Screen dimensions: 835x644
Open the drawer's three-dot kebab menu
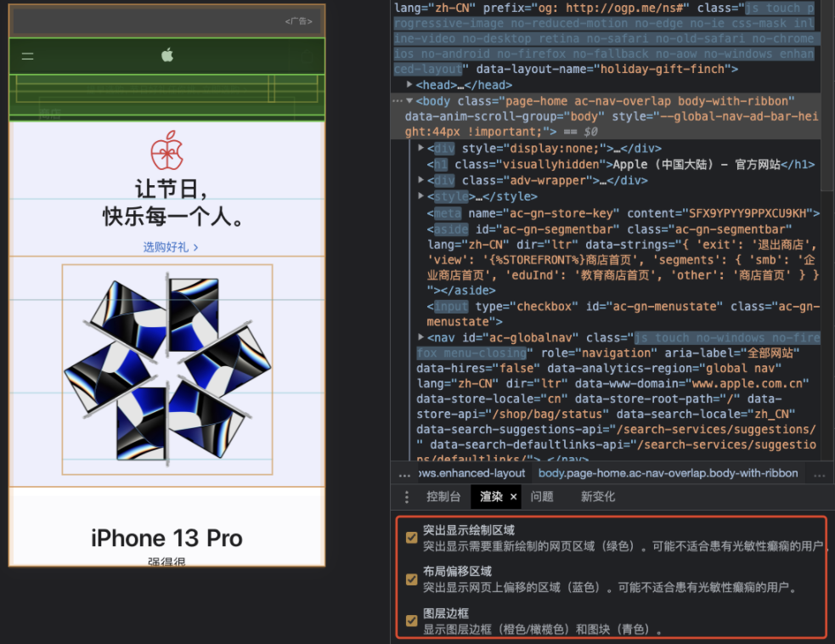pos(407,497)
